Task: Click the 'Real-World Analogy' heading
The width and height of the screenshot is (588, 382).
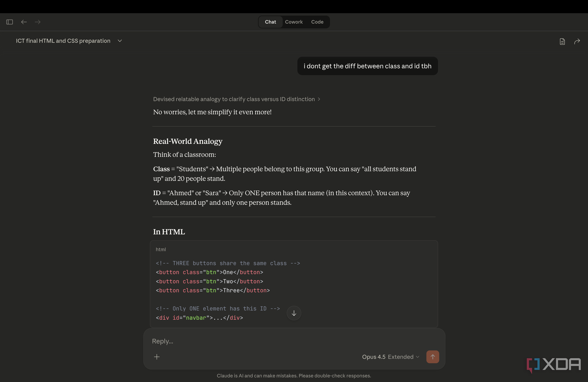Action: pyautogui.click(x=188, y=141)
